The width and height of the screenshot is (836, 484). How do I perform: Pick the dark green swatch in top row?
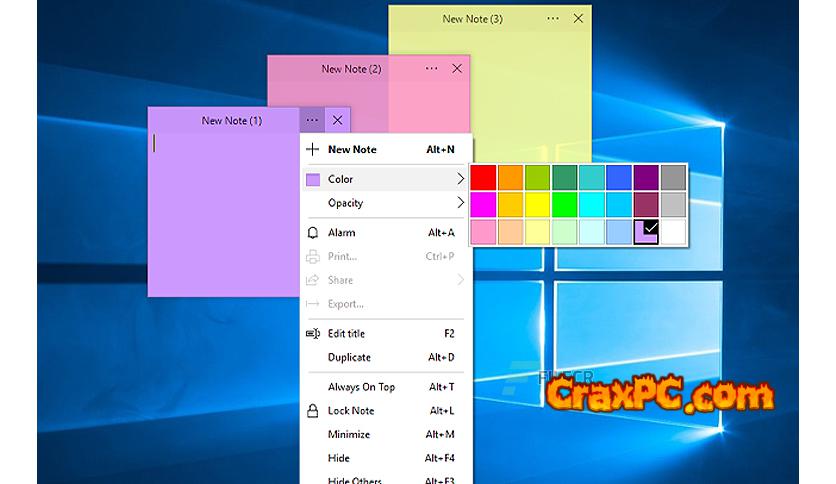565,178
